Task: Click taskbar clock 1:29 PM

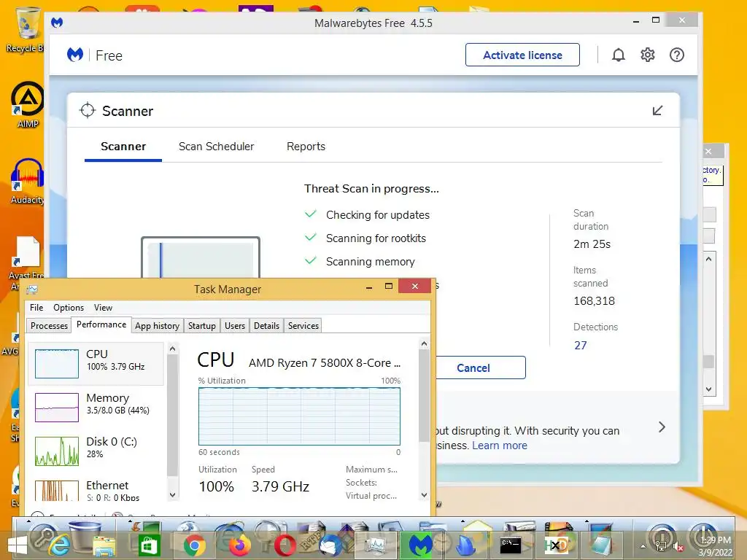Action: click(x=715, y=540)
